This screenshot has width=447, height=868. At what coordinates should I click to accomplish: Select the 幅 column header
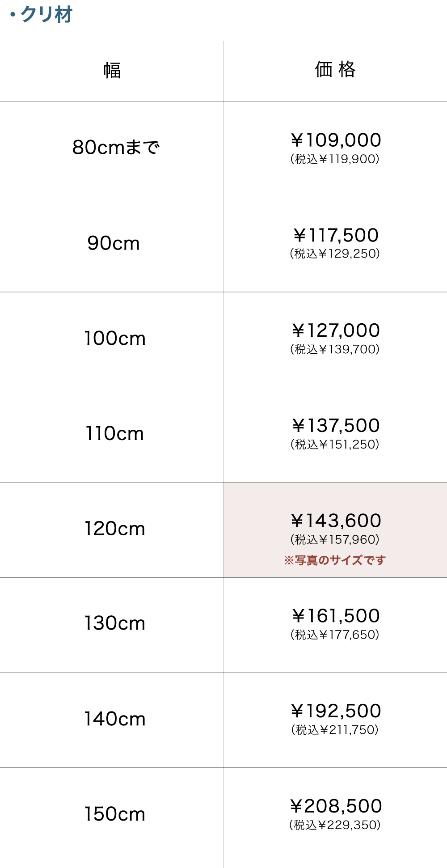click(x=112, y=71)
